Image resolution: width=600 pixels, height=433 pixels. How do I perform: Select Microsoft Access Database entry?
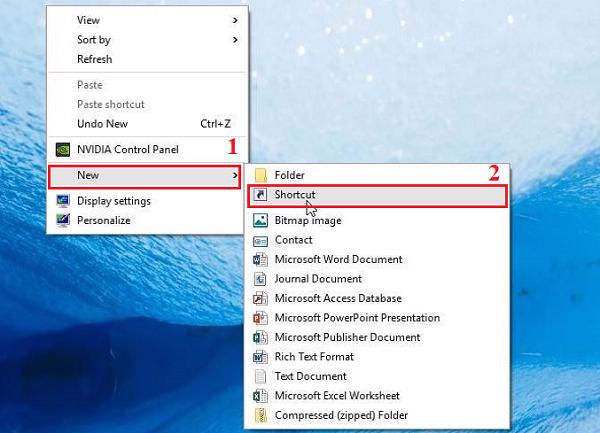[377, 298]
